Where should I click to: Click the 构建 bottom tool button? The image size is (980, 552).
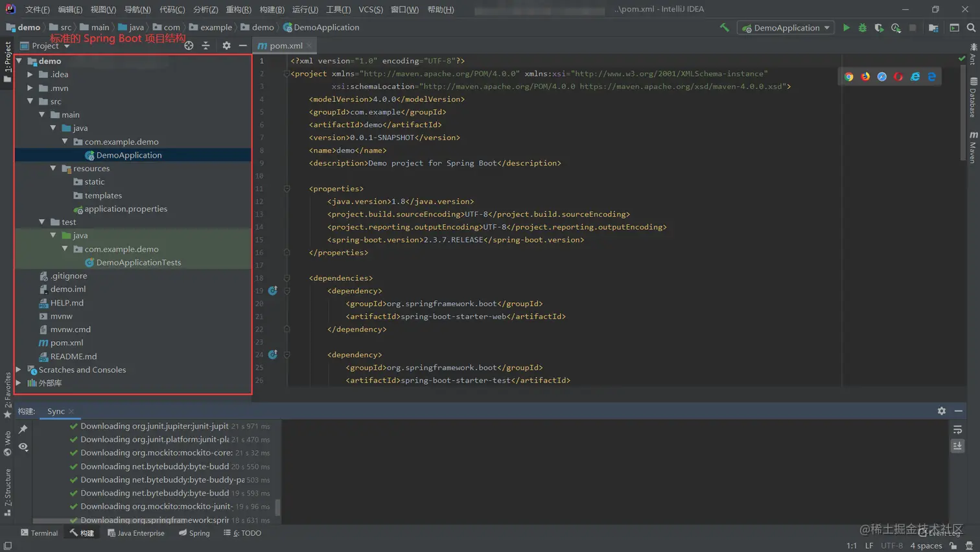tap(82, 533)
